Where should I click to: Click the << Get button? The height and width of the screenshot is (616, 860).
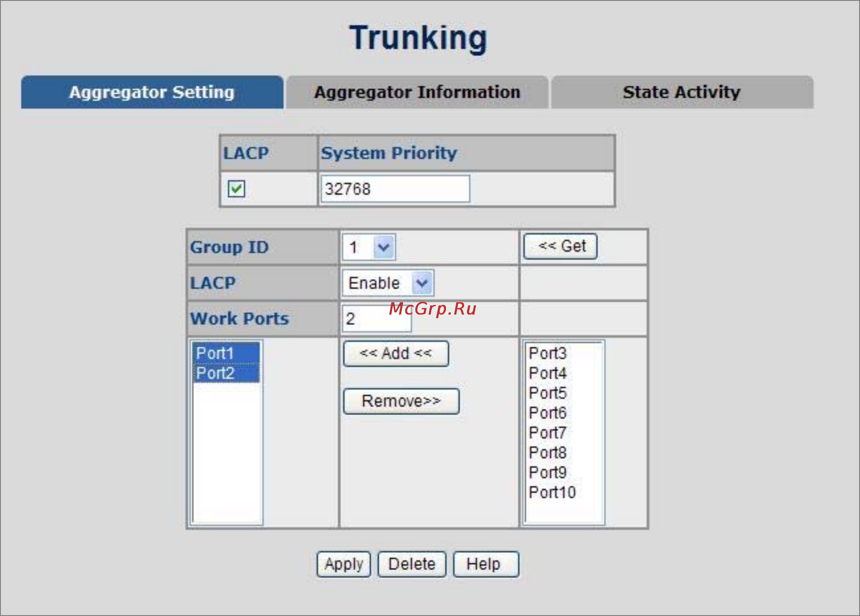pos(560,246)
